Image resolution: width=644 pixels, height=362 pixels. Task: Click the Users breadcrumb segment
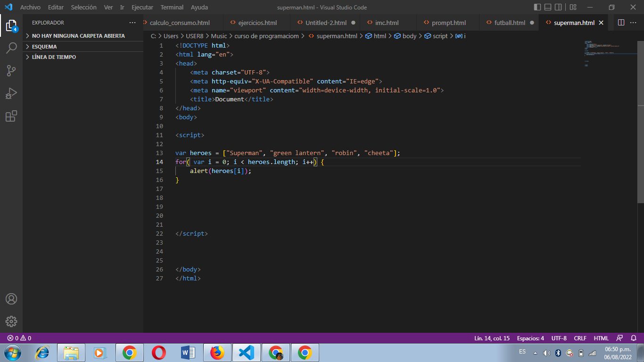coord(171,36)
